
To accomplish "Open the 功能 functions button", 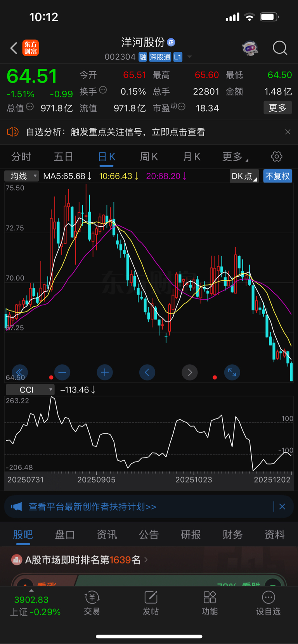I will [x=210, y=603].
